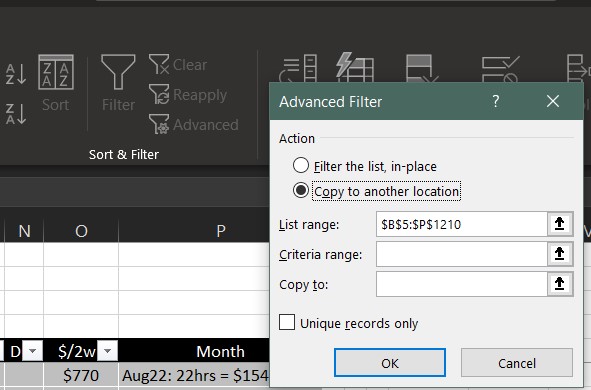Select column N header
Screen dimensions: 591x390
point(24,231)
